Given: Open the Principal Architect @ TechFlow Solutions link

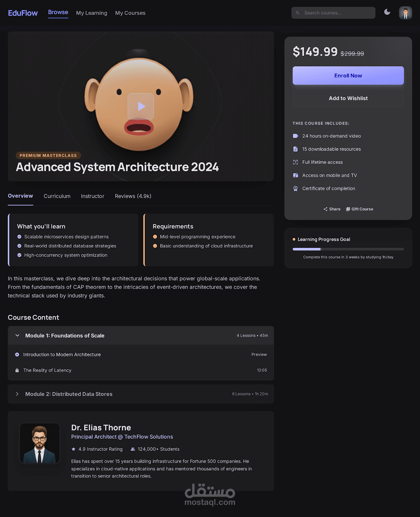Looking at the screenshot, I should point(122,437).
